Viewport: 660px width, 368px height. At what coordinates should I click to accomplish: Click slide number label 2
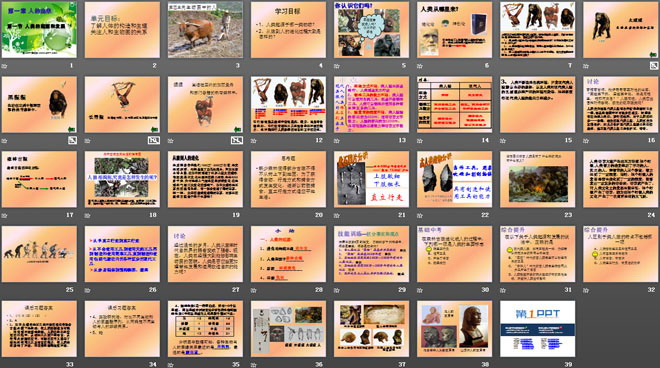coord(154,66)
